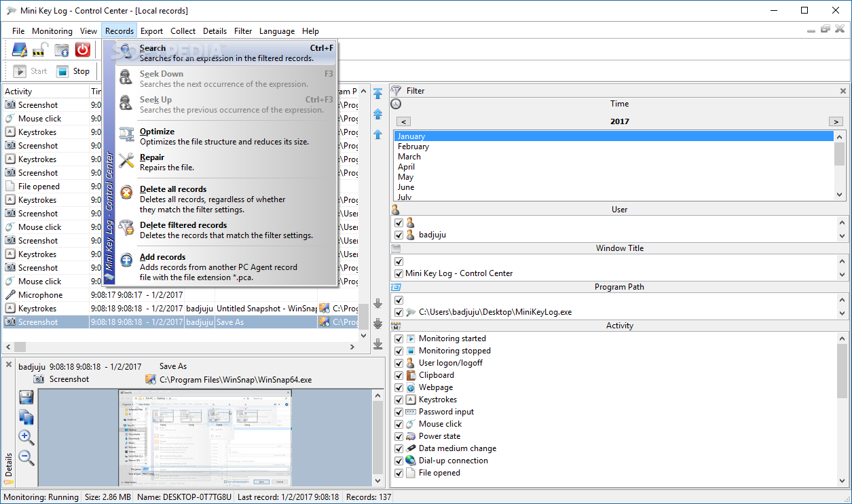852x504 pixels.
Task: Close the Filter panel
Action: pyautogui.click(x=843, y=91)
